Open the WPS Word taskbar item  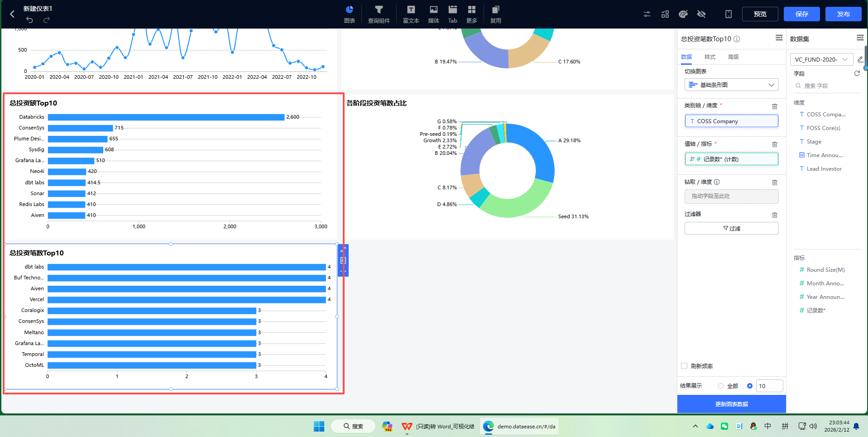tap(438, 426)
